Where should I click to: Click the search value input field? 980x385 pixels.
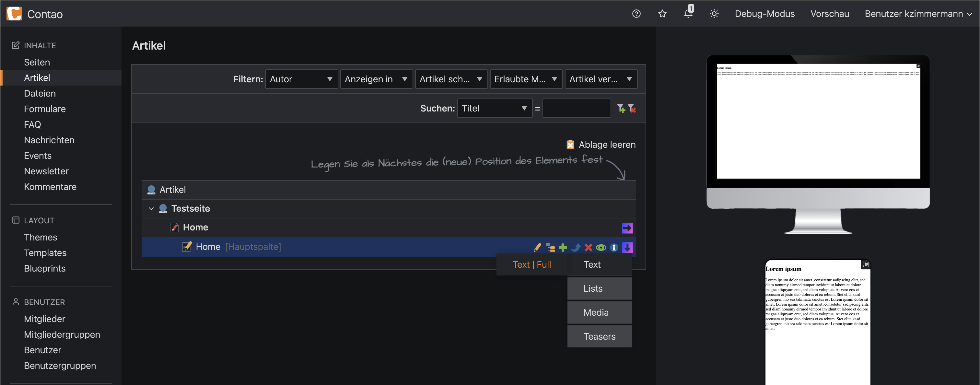pos(576,109)
